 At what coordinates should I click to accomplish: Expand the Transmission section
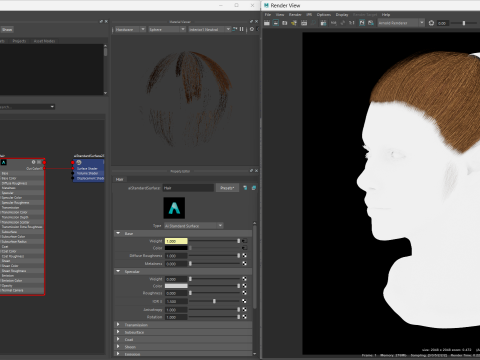(118, 324)
